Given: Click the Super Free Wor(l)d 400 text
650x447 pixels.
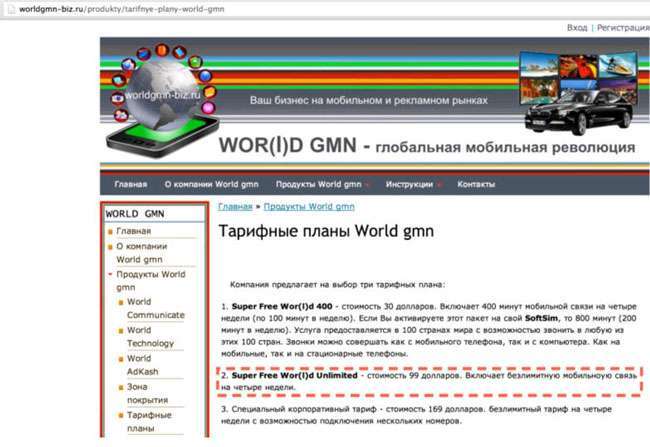Looking at the screenshot, I should (282, 306).
